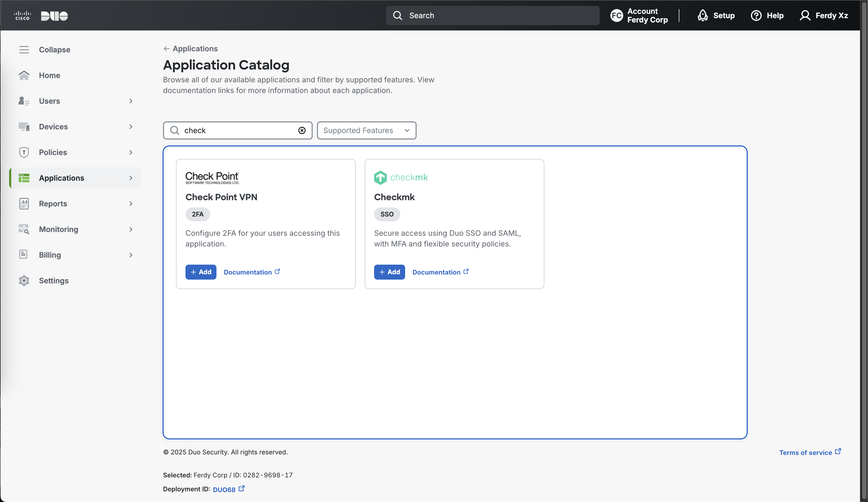This screenshot has width=868, height=502.
Task: Open the Supported Features dropdown
Action: coord(366,130)
